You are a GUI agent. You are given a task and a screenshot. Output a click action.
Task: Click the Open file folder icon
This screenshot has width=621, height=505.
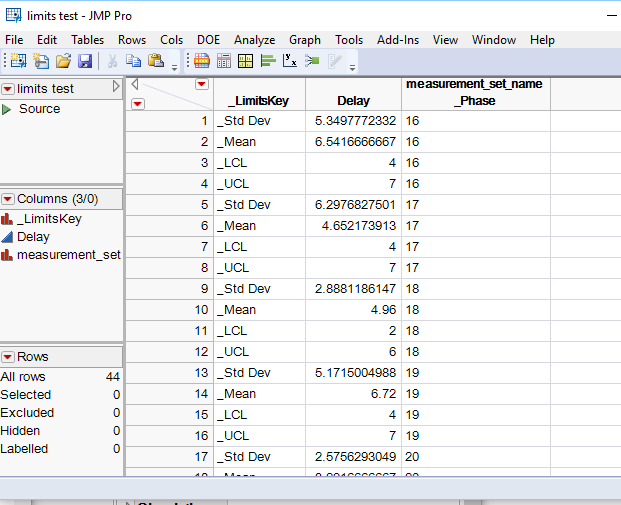(x=63, y=61)
